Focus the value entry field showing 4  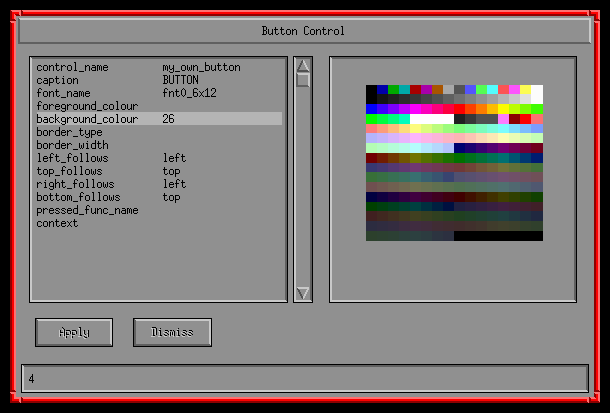tap(305, 378)
